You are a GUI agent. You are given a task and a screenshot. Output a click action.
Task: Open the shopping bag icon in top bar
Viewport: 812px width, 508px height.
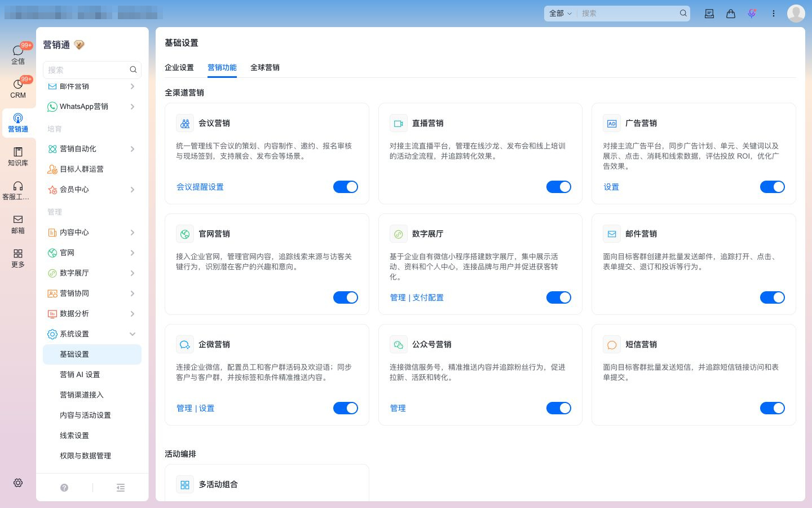click(x=731, y=14)
